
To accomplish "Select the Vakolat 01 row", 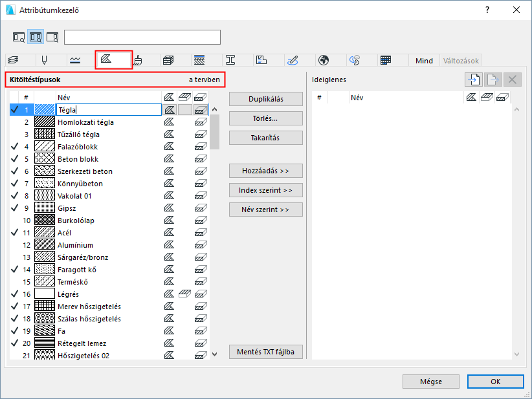I will tap(109, 196).
